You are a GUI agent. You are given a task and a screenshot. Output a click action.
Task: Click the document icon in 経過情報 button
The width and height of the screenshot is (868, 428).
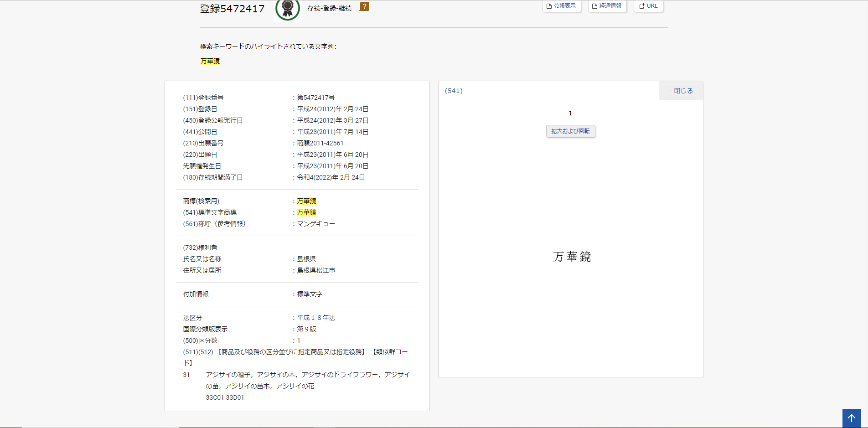595,6
